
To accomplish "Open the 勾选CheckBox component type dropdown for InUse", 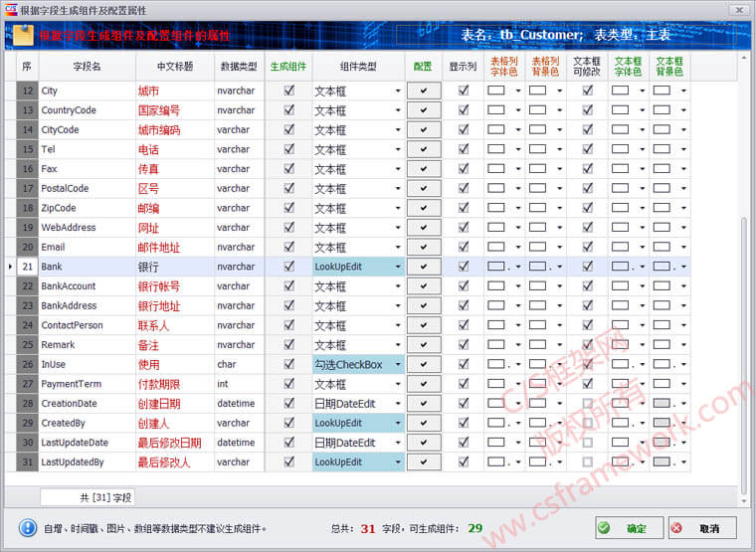I will (x=398, y=364).
